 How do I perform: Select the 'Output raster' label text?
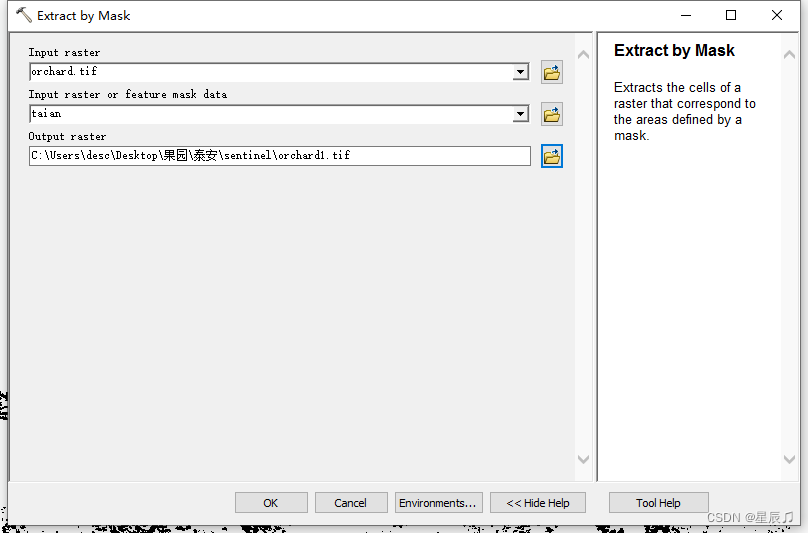pos(68,137)
